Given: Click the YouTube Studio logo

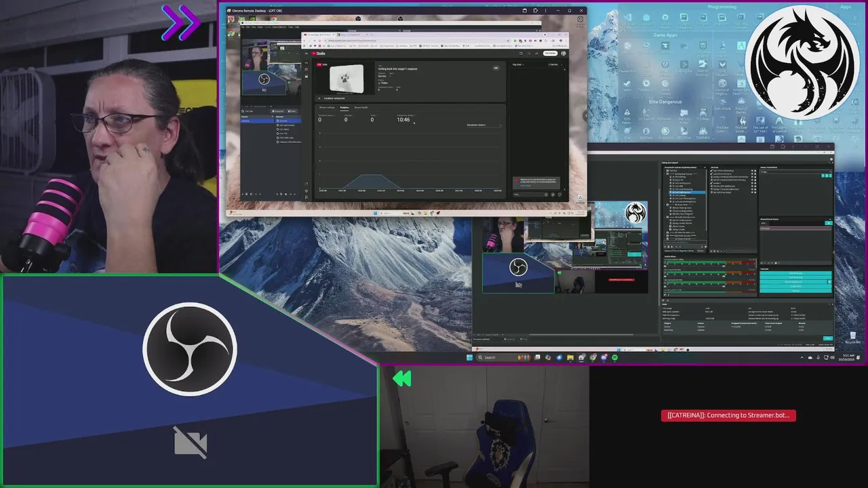Looking at the screenshot, I should [x=318, y=54].
